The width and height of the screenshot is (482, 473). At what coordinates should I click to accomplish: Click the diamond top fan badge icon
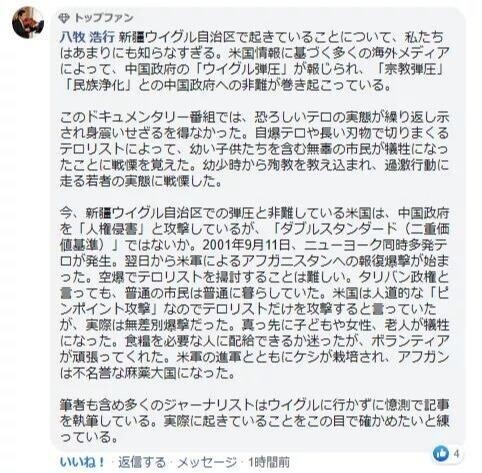63,18
